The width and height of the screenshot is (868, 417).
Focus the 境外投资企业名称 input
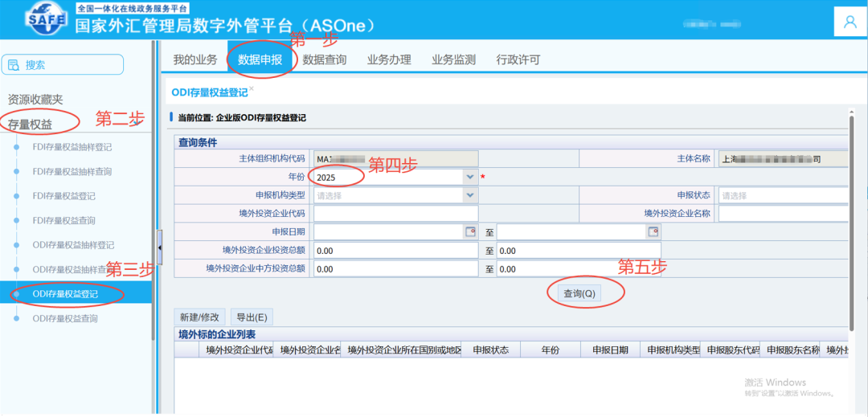784,214
